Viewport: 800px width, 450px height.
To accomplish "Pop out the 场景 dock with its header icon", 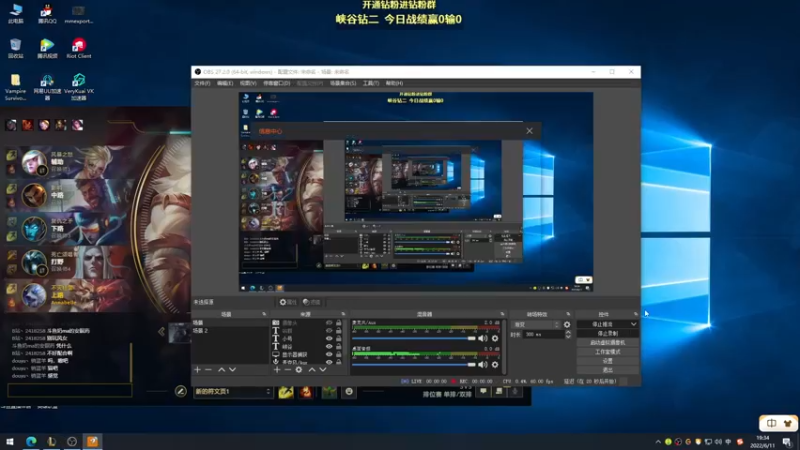I will pyautogui.click(x=264, y=314).
